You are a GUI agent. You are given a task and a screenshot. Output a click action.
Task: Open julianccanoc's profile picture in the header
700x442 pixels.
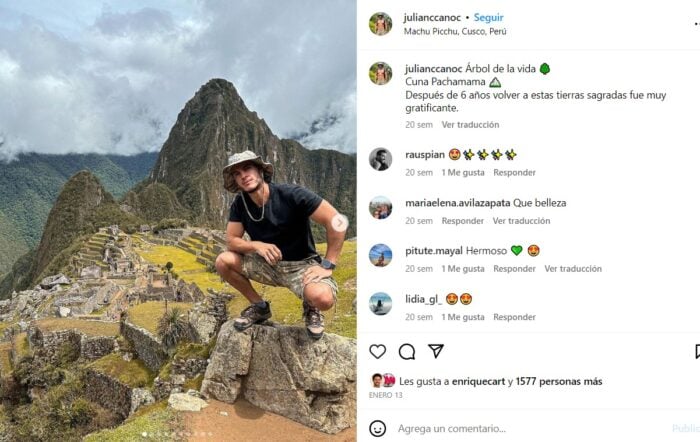[x=380, y=24]
